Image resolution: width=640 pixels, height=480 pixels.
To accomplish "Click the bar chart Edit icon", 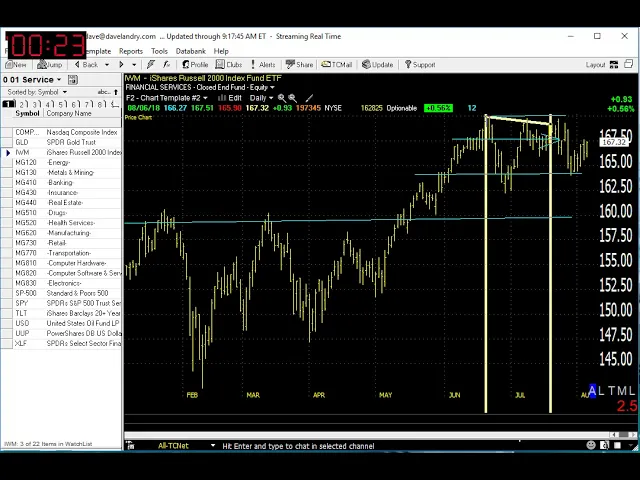I will 222,98.
